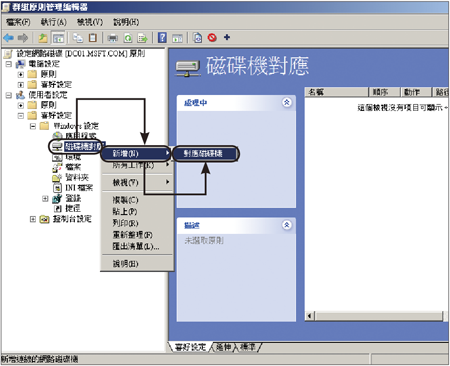The height and width of the screenshot is (366, 450).
Task: Collapse the 處理中 panel chevron
Action: coord(287,102)
